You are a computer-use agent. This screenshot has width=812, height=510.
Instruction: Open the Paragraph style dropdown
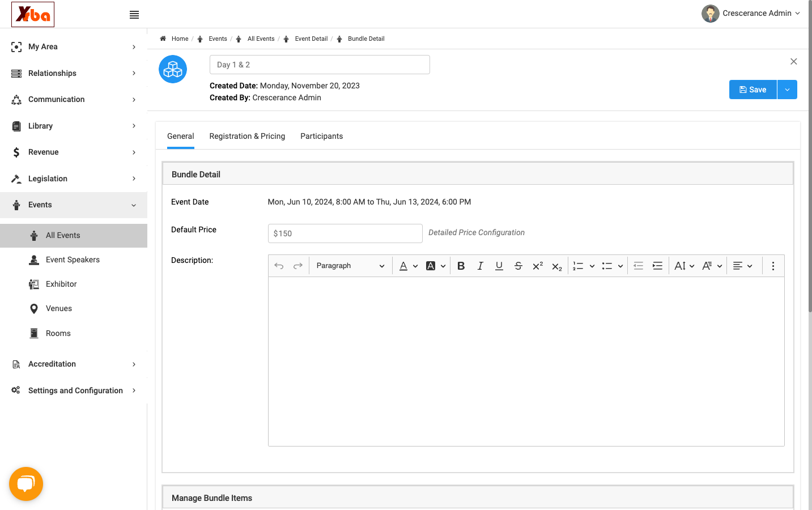point(351,266)
